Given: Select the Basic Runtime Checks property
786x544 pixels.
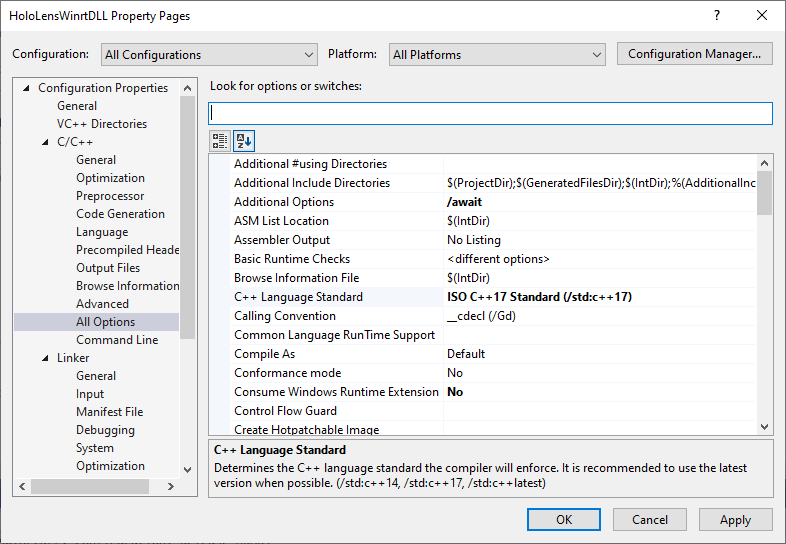Looking at the screenshot, I should pos(292,259).
